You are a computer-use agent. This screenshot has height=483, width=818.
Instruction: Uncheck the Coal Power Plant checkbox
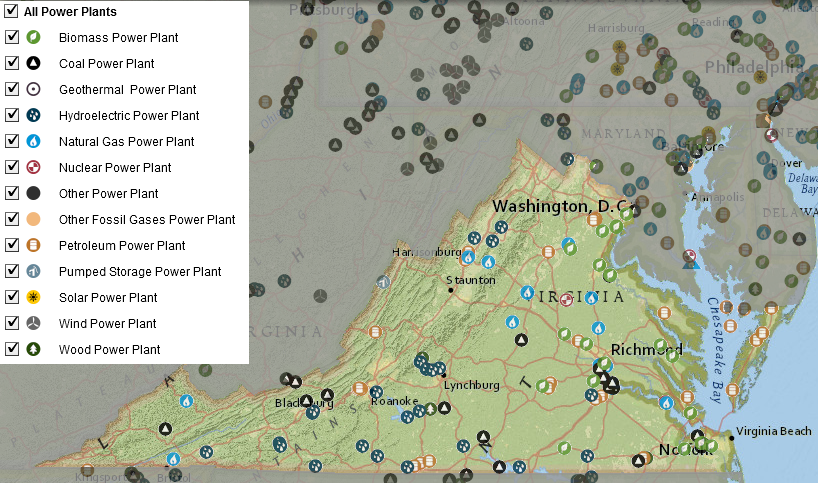point(11,63)
